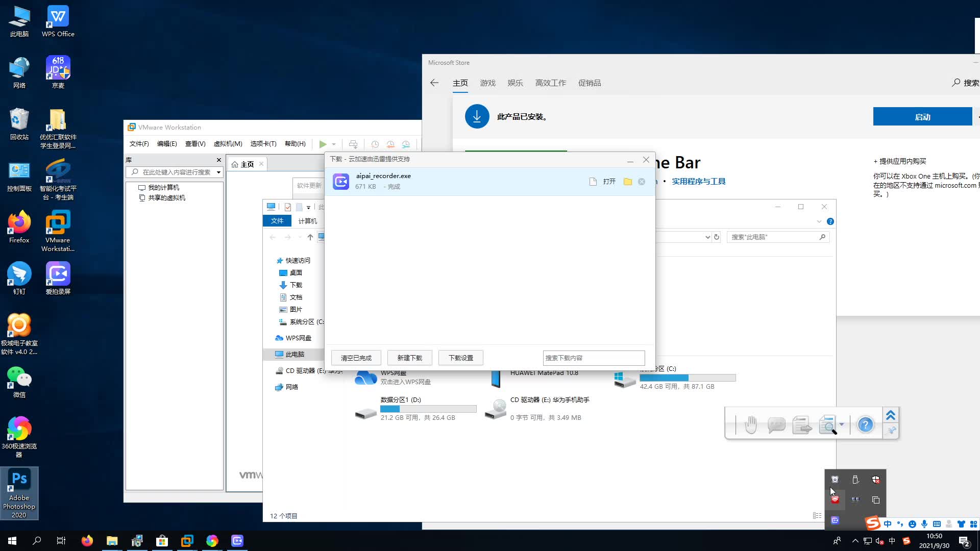Click the file document icon beside 打开

pos(593,182)
